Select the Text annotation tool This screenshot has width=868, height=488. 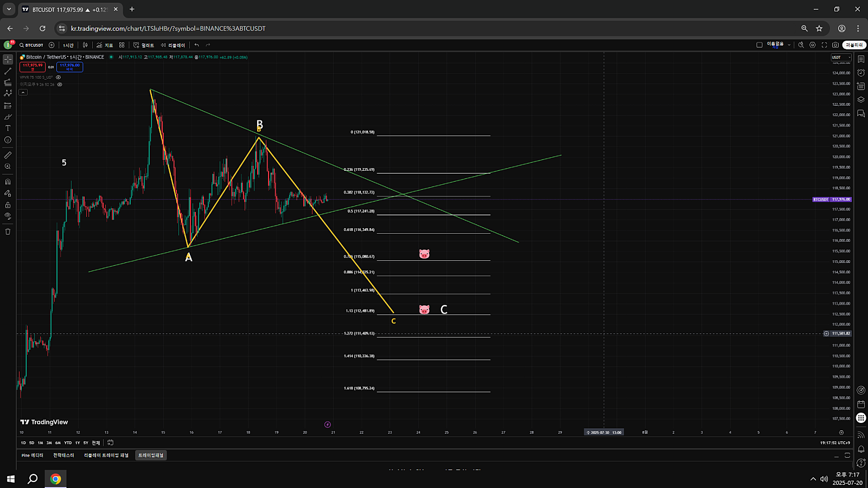click(x=8, y=129)
